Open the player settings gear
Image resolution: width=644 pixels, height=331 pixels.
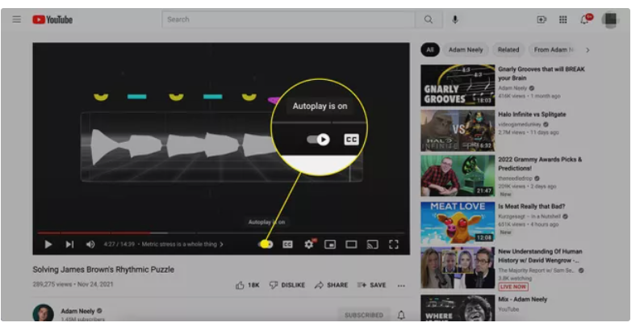309,245
